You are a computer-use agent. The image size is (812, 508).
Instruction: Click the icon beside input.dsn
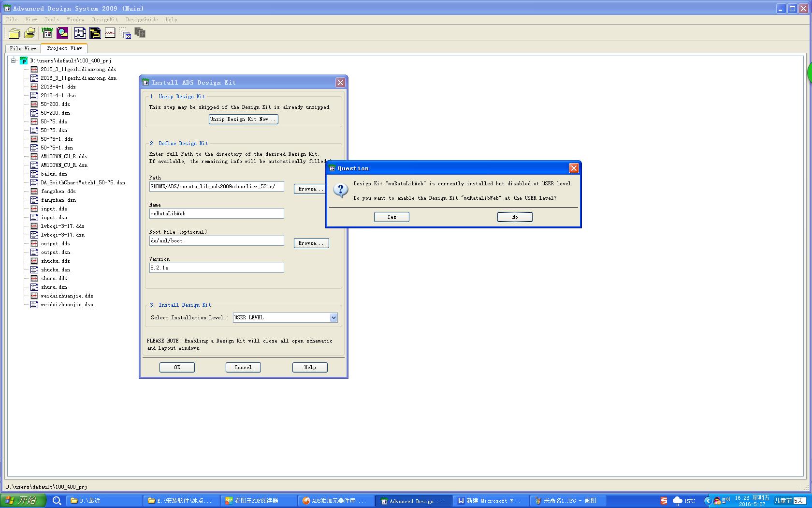click(x=34, y=218)
